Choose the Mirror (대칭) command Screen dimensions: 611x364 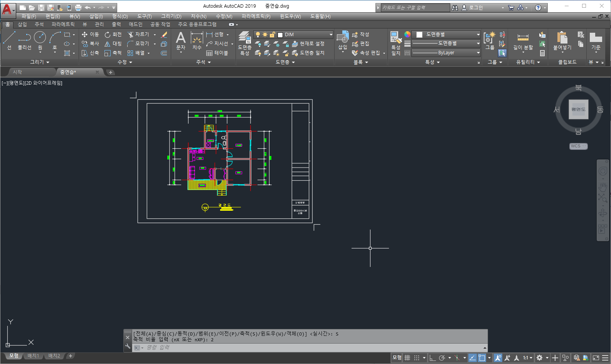coord(113,44)
